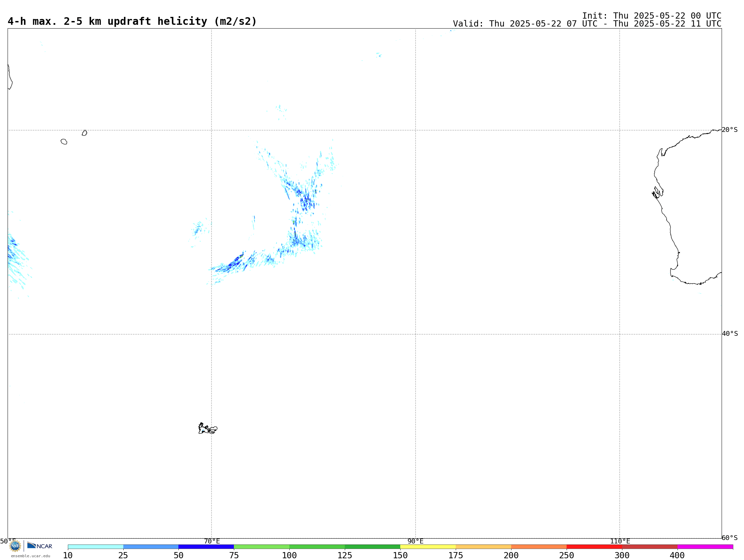Click the Mauritius island outline near 20°S
Viewport: 744px width, 560px height.
(x=85, y=133)
